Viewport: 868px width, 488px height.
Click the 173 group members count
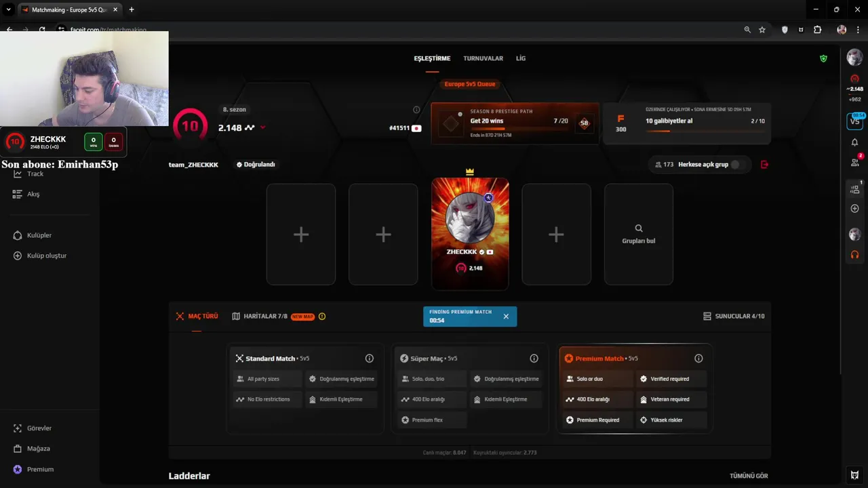point(664,165)
